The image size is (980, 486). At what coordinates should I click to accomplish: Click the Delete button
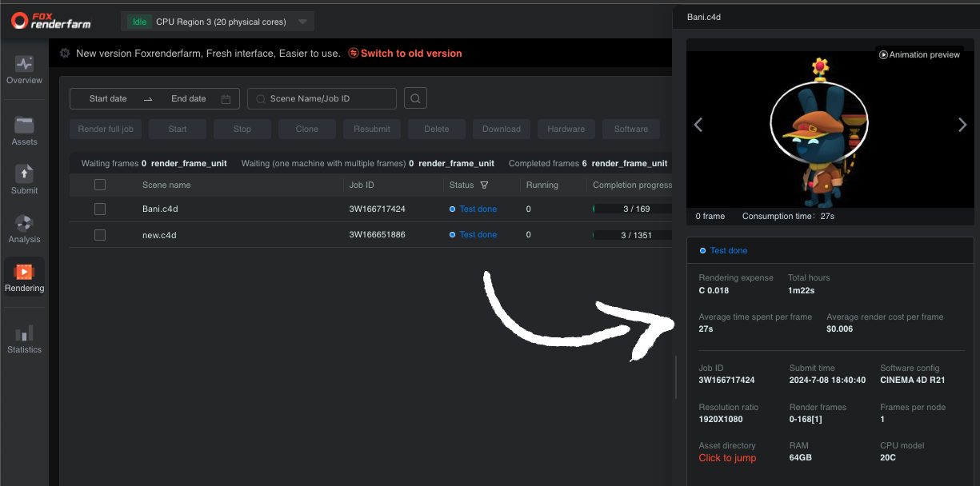pyautogui.click(x=437, y=129)
